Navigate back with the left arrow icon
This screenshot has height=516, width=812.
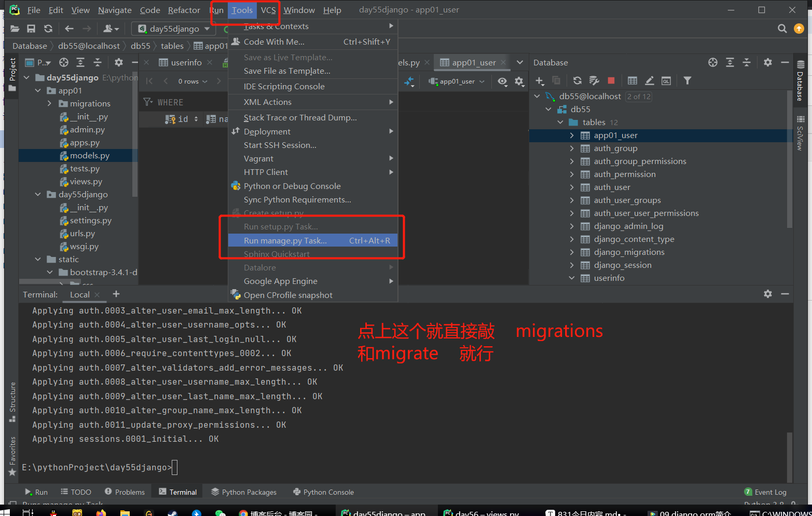click(x=69, y=29)
